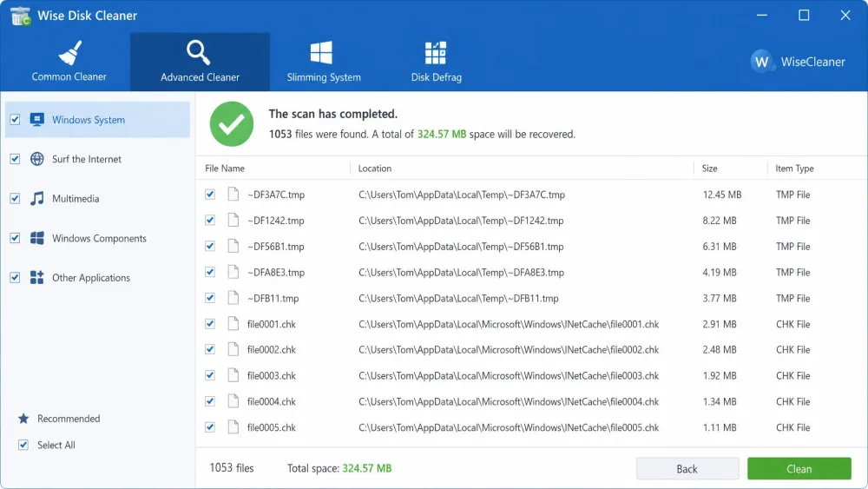Click the Common Cleaner broom icon
Viewport: 868px width, 489px height.
70,53
